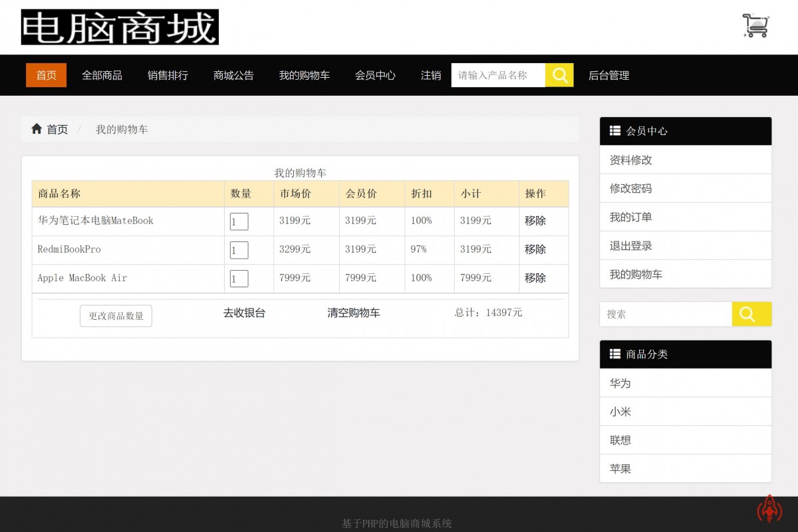
Task: Click the quantity input for RedmiBookPro
Action: (x=239, y=249)
